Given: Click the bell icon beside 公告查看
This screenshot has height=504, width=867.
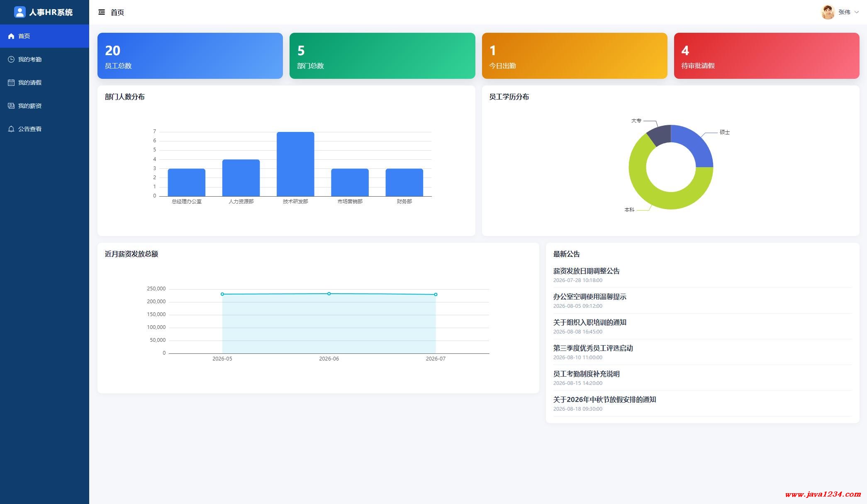Looking at the screenshot, I should click(11, 129).
